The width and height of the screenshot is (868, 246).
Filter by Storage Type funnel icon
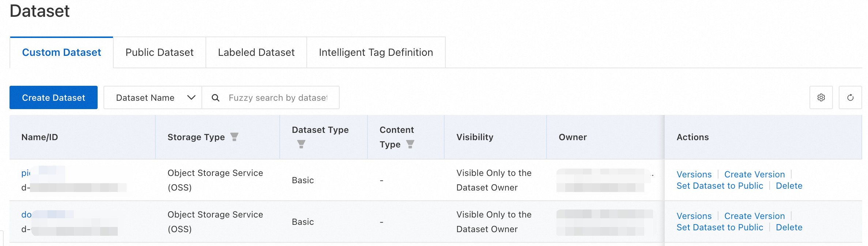pos(234,137)
